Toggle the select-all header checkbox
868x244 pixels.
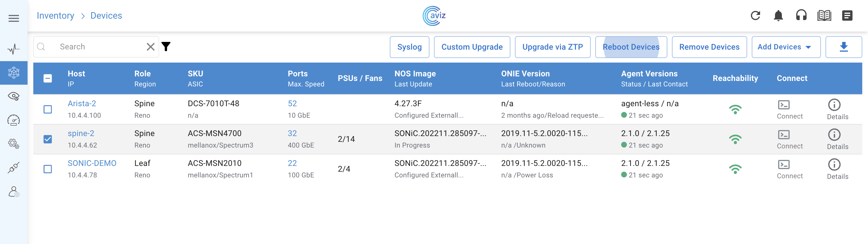[x=48, y=78]
